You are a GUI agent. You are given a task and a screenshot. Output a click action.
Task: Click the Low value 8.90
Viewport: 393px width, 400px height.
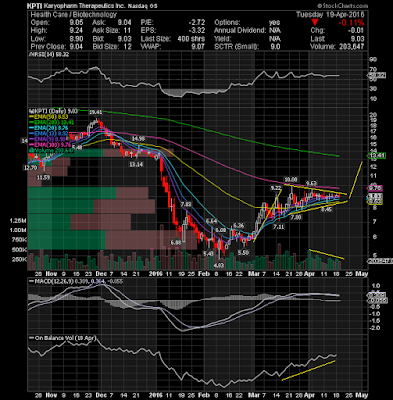(76, 39)
